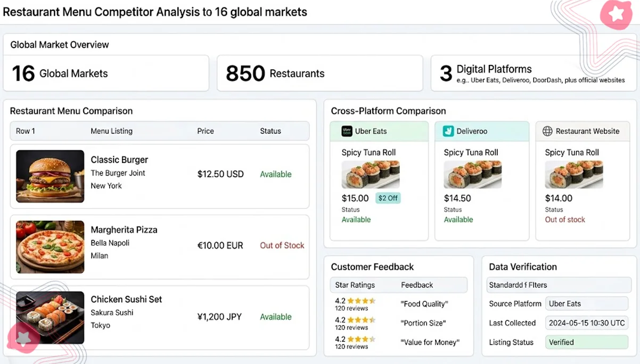The image size is (640, 364).
Task: Click the $12.50 USD price
Action: (x=220, y=174)
